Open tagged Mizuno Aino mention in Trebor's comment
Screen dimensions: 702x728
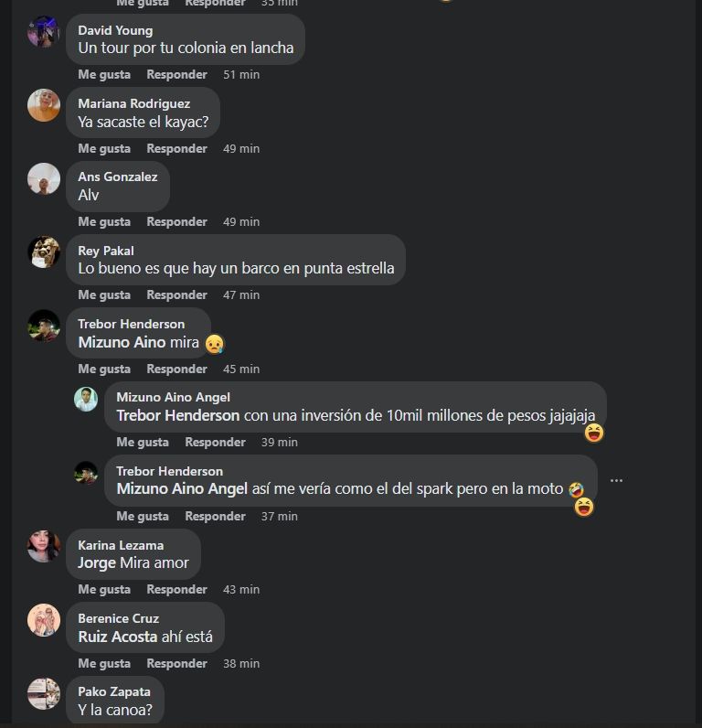click(122, 342)
